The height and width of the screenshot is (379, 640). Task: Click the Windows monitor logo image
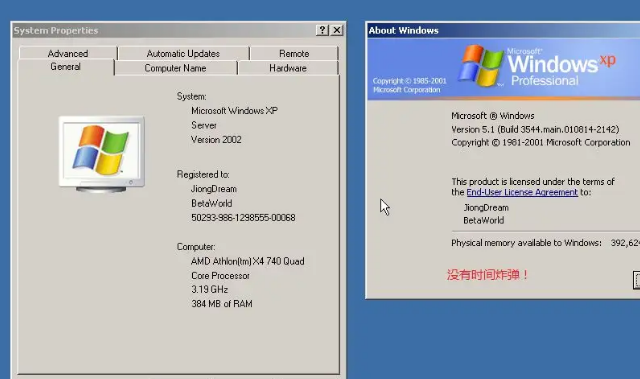tap(102, 154)
